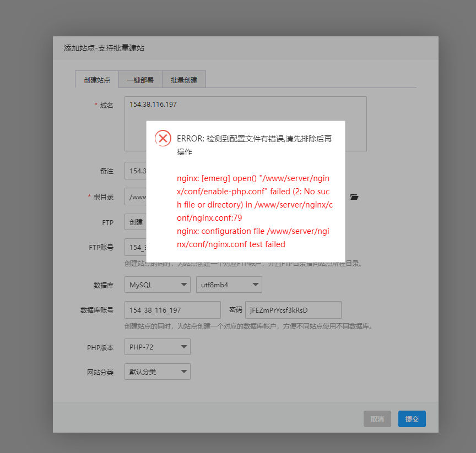The width and height of the screenshot is (476, 453).
Task: Open the root directory folder browser icon
Action: click(x=354, y=197)
